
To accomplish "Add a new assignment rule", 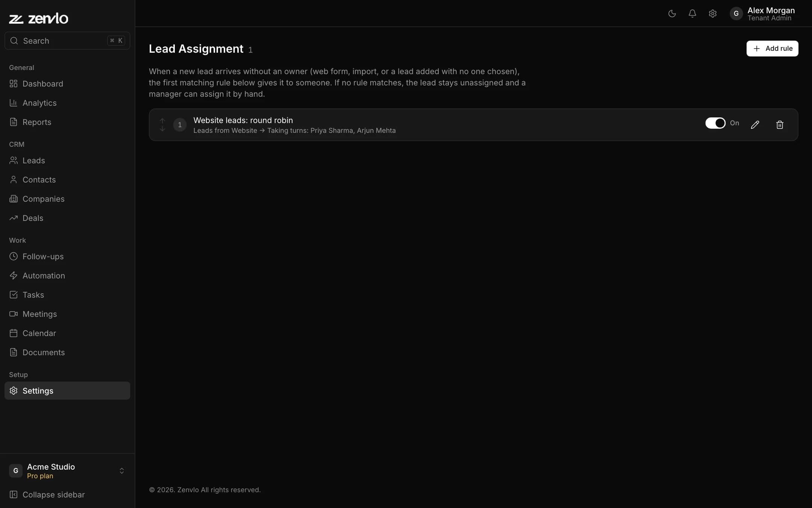I will [772, 49].
